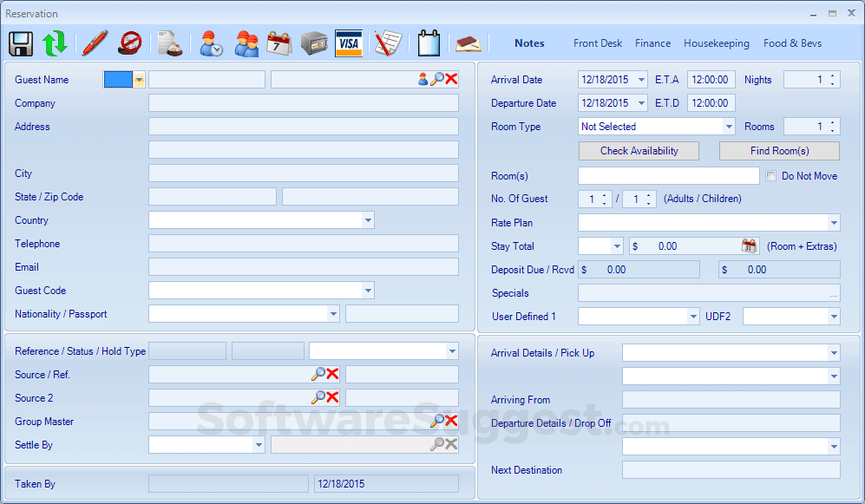Tick the Do Not Move checkbox
Viewport: 865px width, 504px height.
click(x=770, y=176)
